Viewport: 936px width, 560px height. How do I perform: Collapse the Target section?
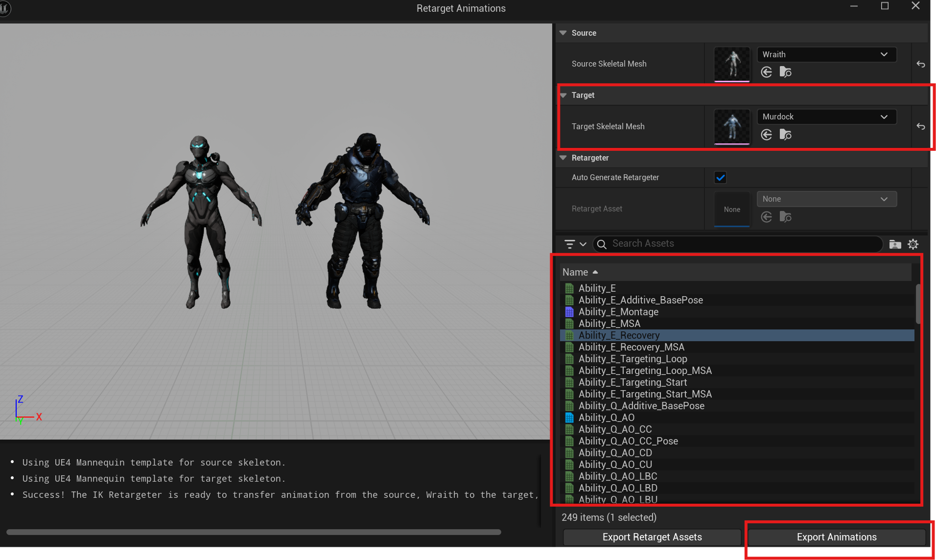[x=563, y=95]
